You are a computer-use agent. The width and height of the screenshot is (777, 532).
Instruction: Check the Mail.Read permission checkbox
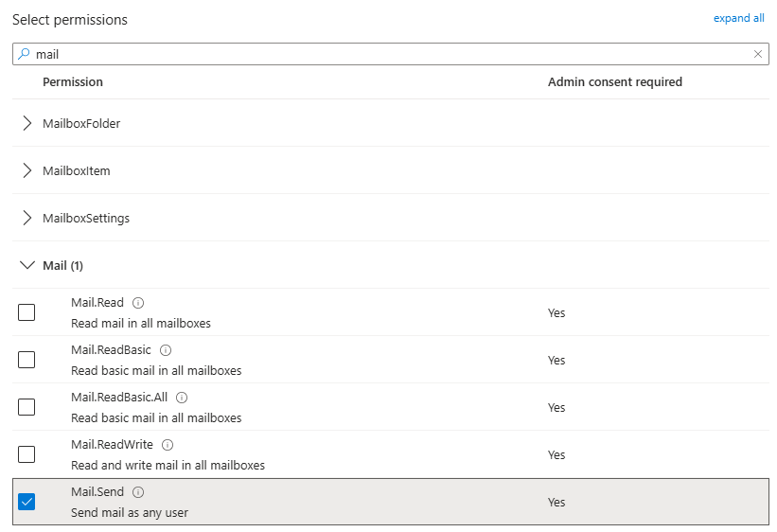tap(26, 312)
